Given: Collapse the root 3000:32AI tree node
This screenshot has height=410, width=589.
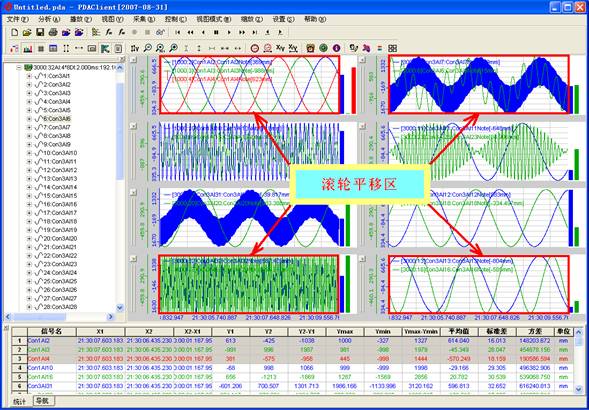Looking at the screenshot, I should 19,68.
